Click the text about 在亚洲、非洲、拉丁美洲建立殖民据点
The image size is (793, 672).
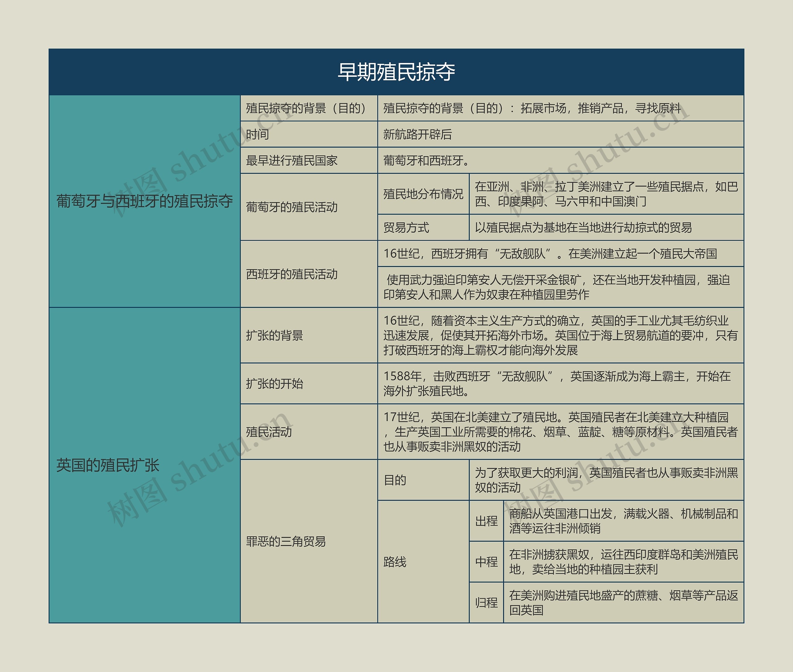click(x=607, y=194)
